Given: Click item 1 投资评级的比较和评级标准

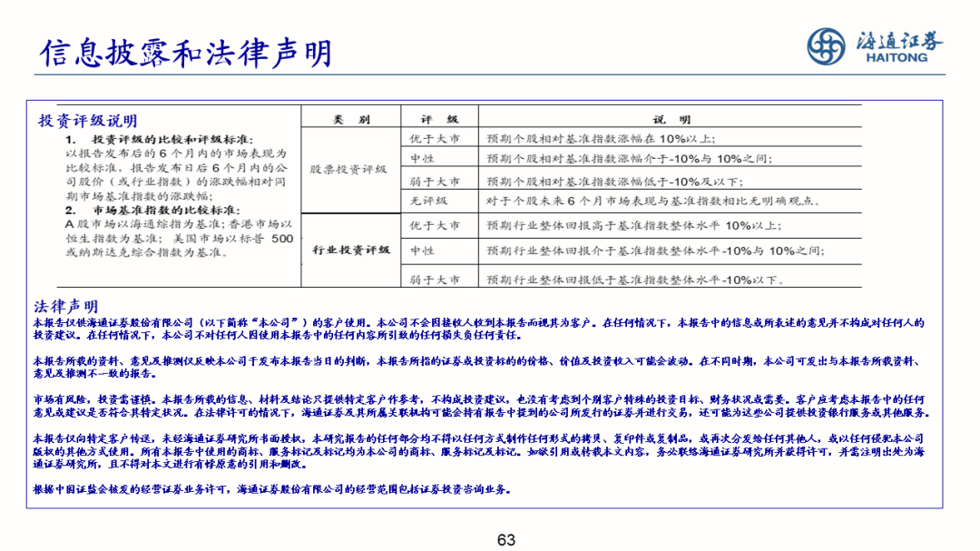Looking at the screenshot, I should coord(160,140).
